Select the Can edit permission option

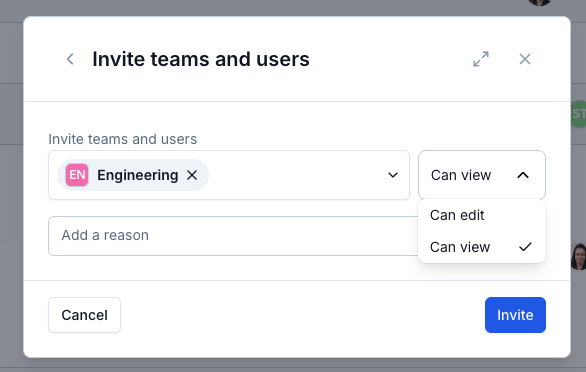tap(482, 215)
